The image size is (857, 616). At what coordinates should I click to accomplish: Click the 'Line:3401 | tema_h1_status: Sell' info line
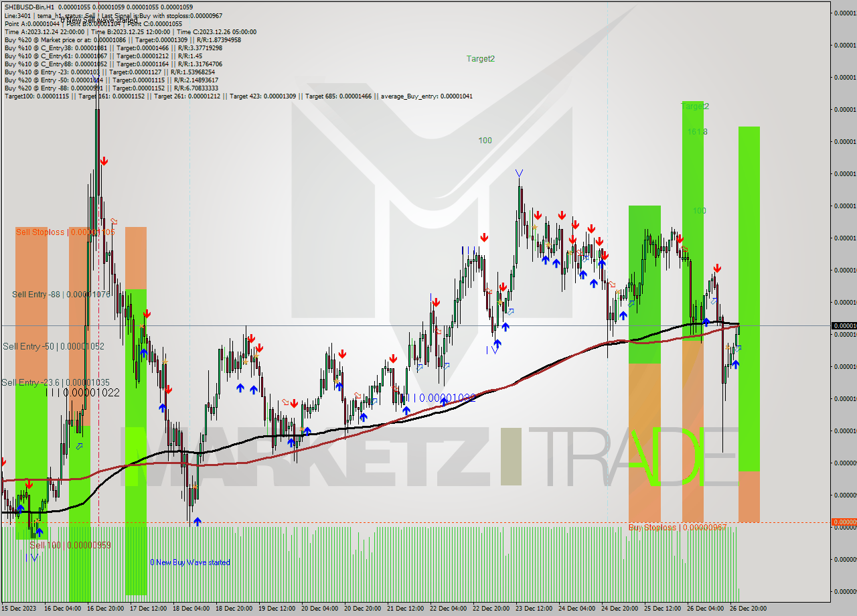(x=113, y=15)
